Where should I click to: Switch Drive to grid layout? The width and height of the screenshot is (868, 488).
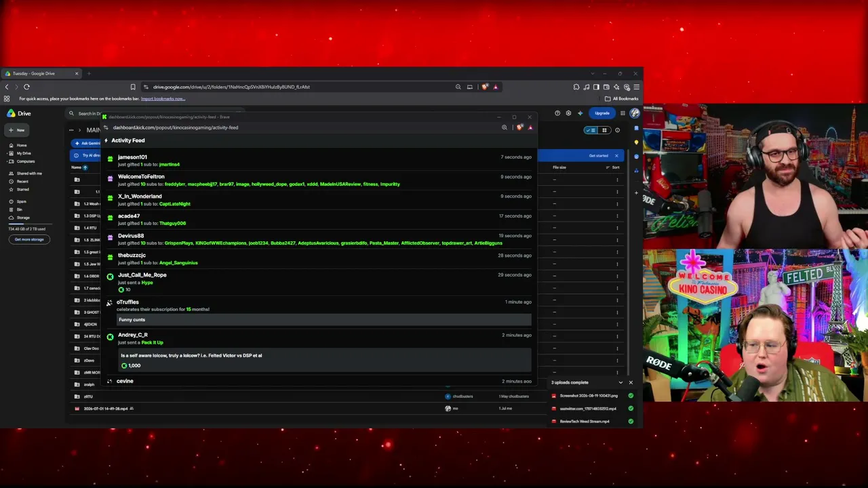tap(604, 130)
